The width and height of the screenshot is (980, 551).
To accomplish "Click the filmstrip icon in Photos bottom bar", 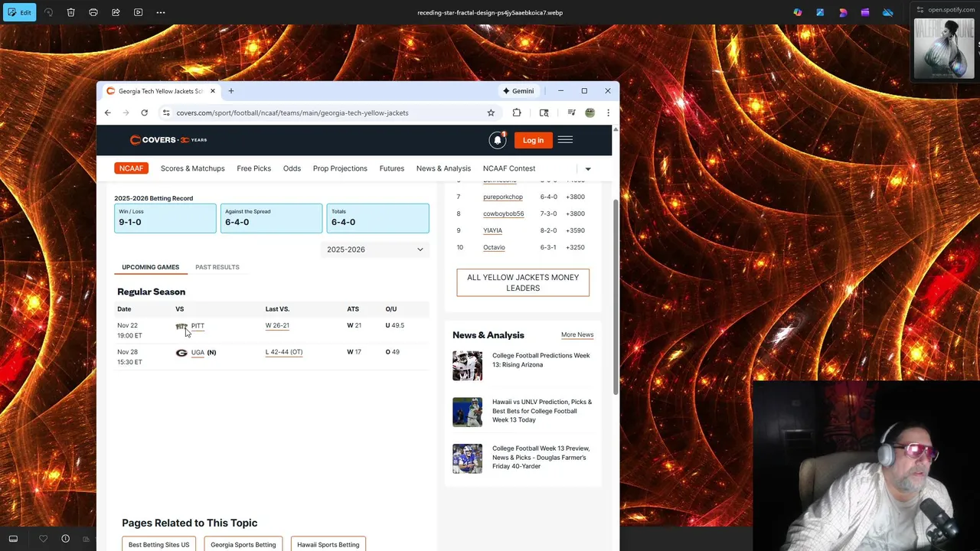I will point(13,539).
